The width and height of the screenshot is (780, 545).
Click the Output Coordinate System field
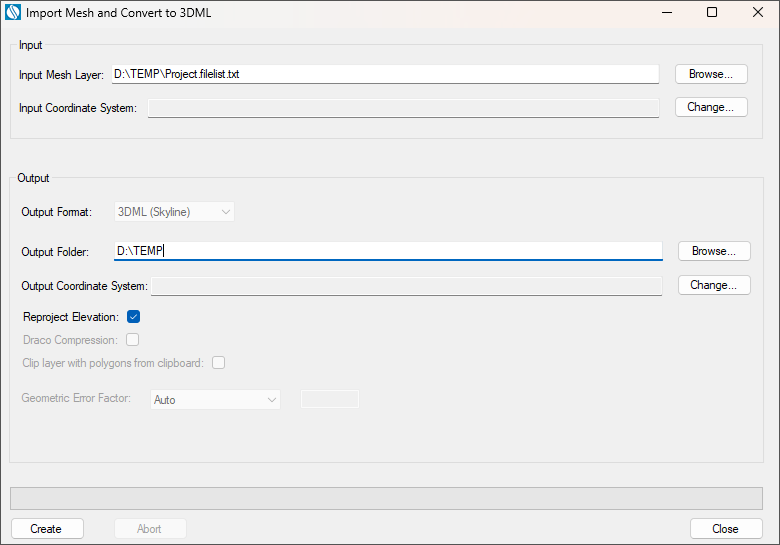(x=406, y=286)
